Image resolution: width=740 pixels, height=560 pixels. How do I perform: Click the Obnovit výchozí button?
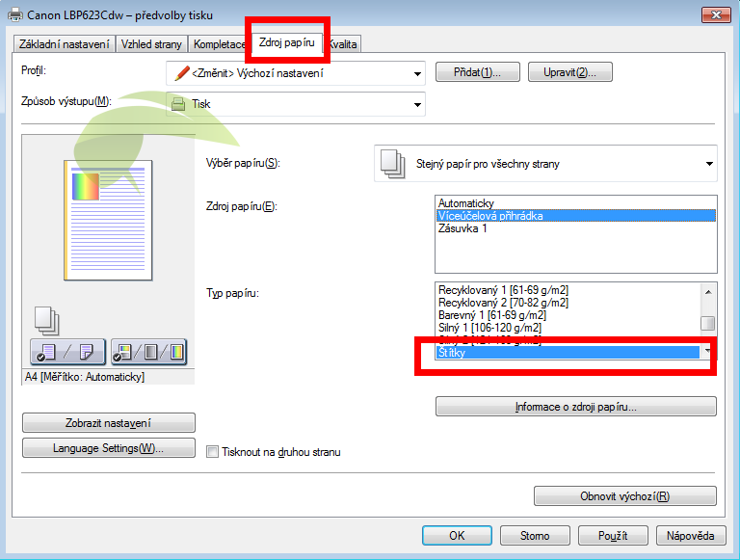(x=624, y=496)
